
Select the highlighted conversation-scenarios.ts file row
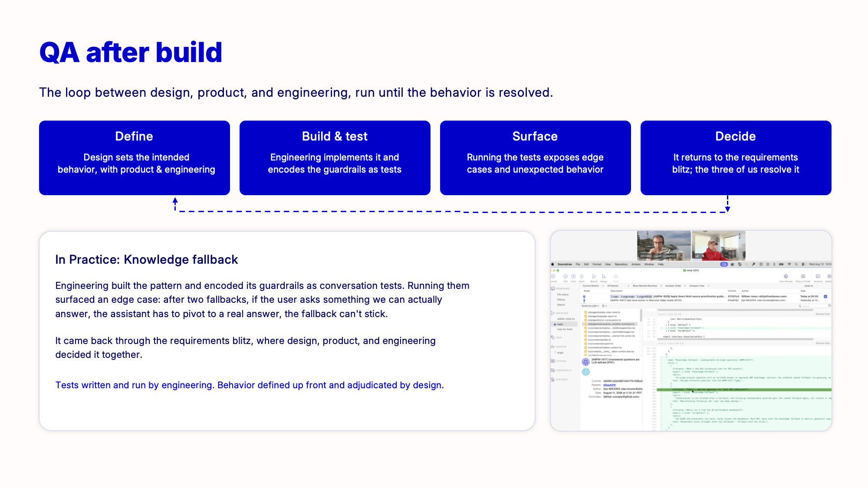tap(610, 324)
